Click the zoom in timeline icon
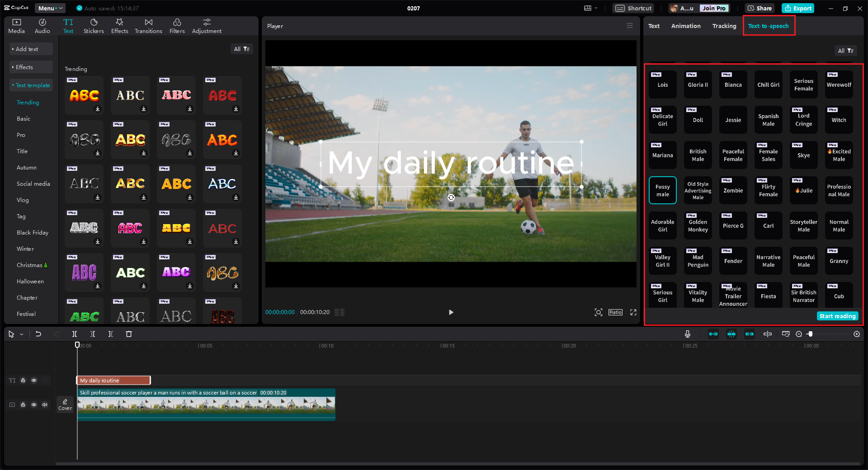The height and width of the screenshot is (470, 868). coord(857,334)
